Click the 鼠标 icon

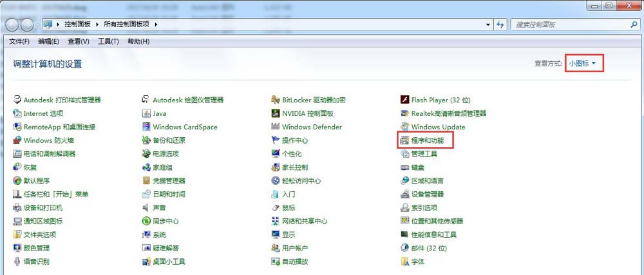tap(276, 207)
